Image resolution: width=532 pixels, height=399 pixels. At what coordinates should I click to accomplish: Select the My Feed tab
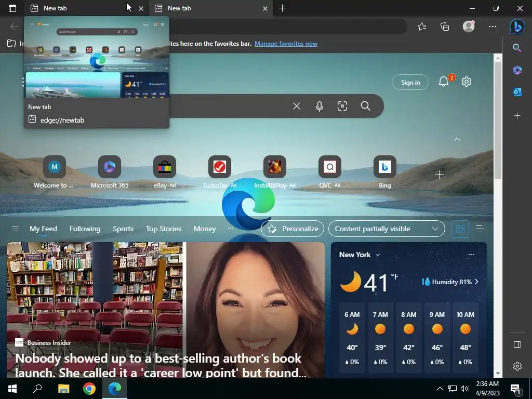pos(43,229)
